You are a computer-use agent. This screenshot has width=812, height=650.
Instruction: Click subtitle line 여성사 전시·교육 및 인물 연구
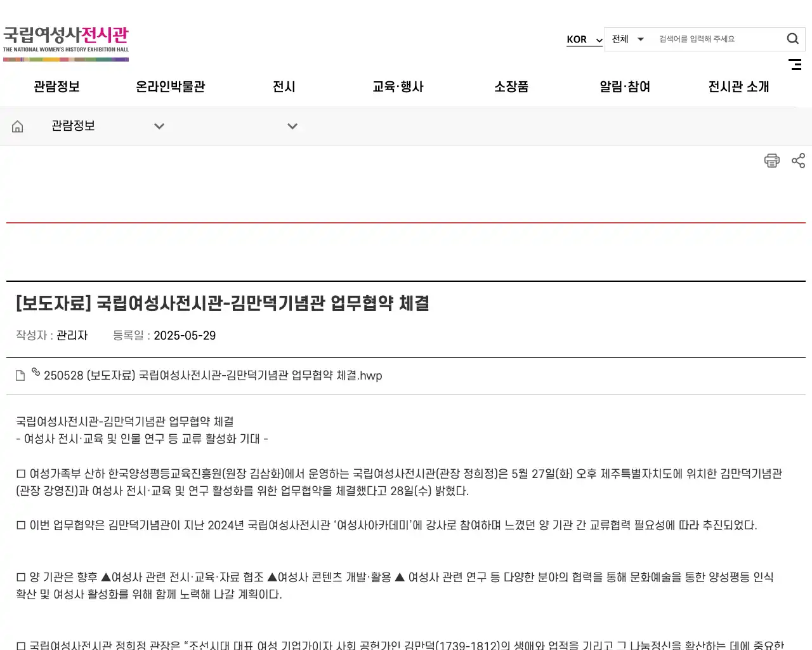point(142,439)
